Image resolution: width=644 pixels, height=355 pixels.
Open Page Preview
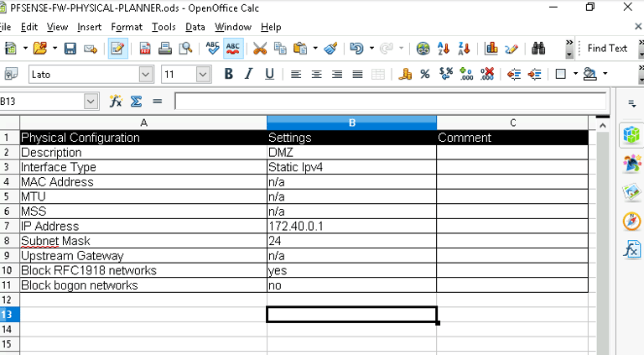tap(185, 49)
